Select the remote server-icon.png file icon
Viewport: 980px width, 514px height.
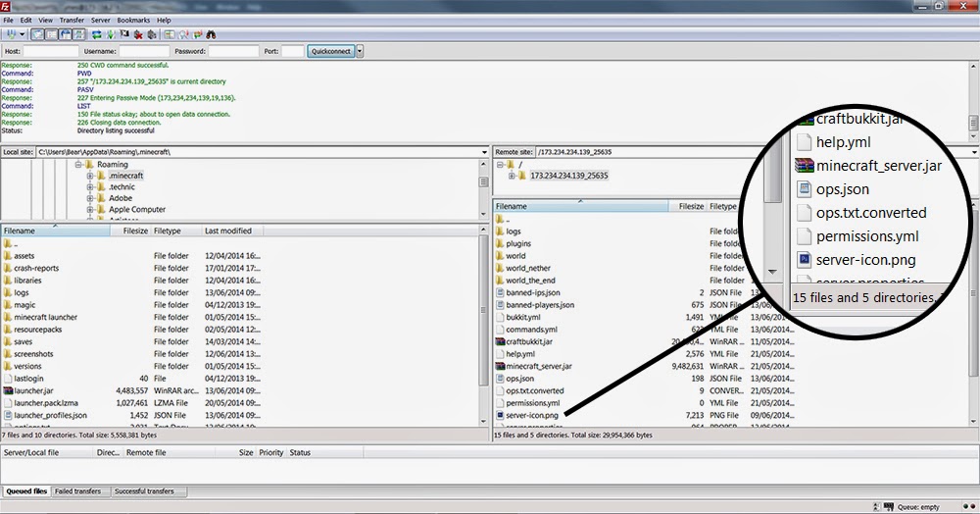500,415
